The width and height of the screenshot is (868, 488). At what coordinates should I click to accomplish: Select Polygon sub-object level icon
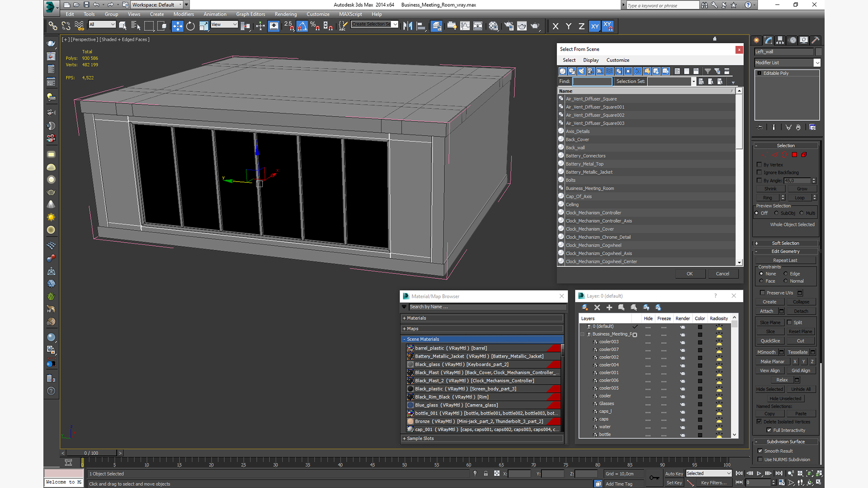(x=794, y=155)
